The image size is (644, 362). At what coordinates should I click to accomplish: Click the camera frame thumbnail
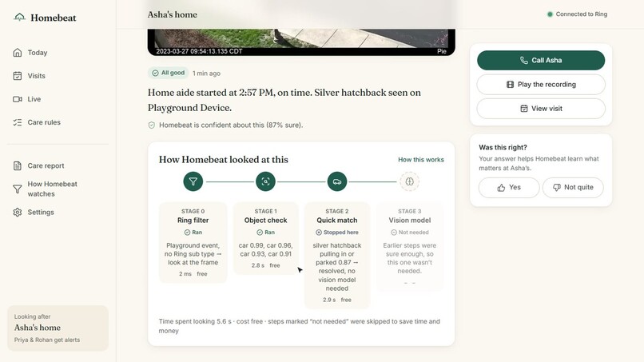301,42
